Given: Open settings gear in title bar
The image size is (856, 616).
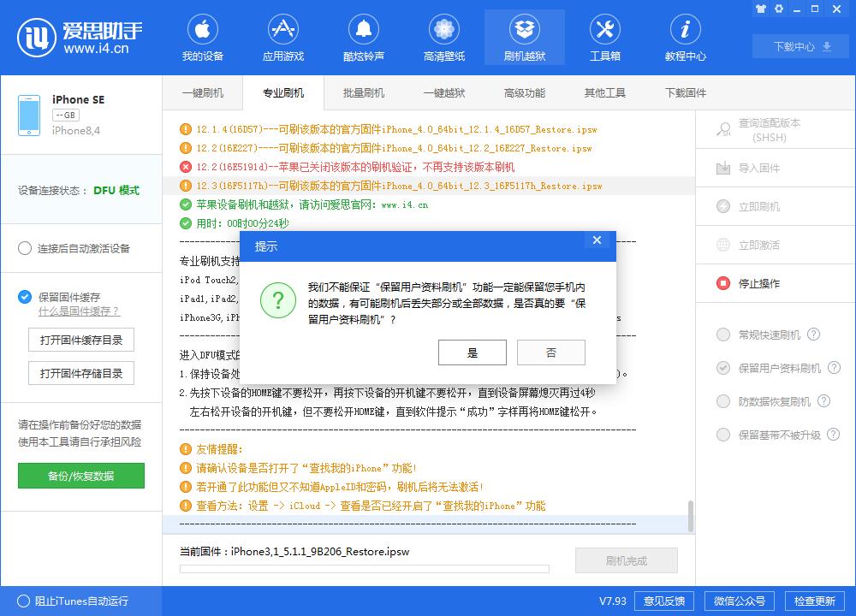Looking at the screenshot, I should tap(779, 9).
